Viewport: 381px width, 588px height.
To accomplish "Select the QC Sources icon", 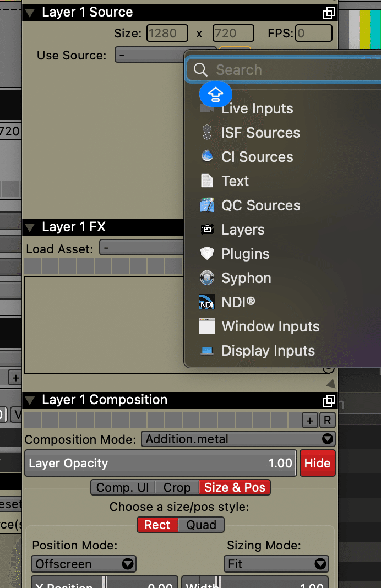I will tap(206, 205).
